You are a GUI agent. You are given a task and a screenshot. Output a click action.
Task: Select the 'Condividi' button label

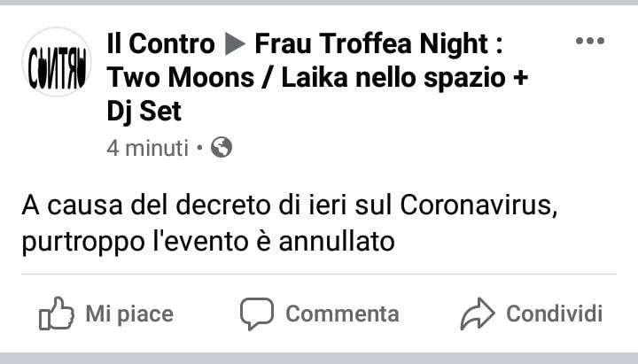click(554, 314)
